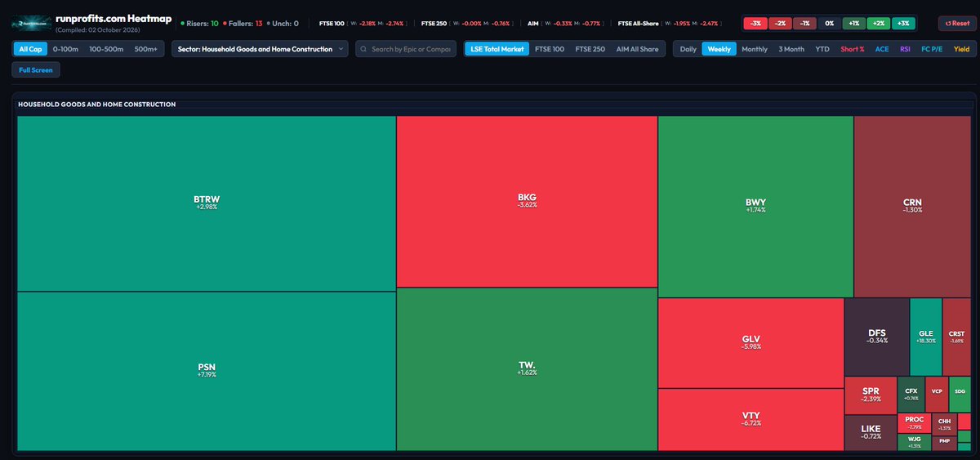Switch to the FTSE 100 market tab
The height and width of the screenshot is (460, 980).
click(549, 49)
